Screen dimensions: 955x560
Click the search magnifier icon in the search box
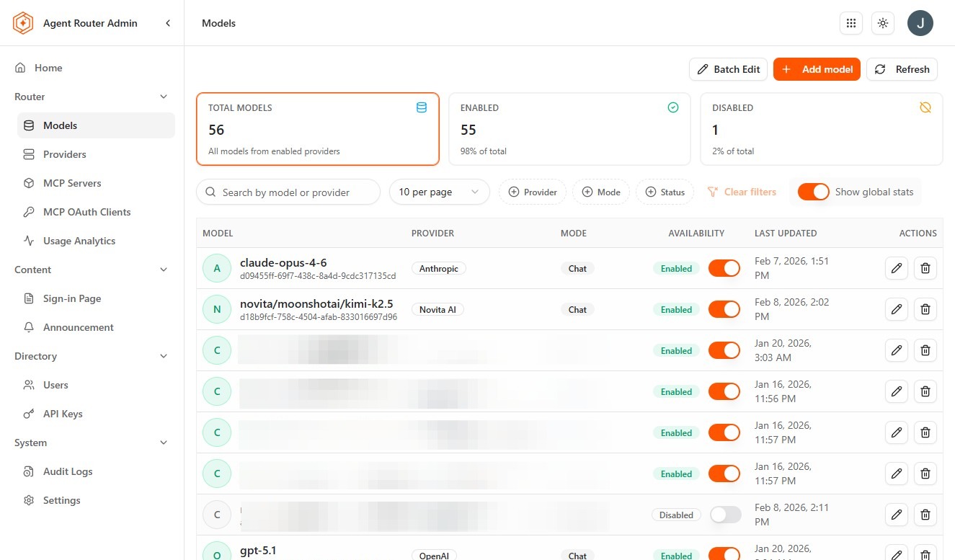pyautogui.click(x=210, y=192)
